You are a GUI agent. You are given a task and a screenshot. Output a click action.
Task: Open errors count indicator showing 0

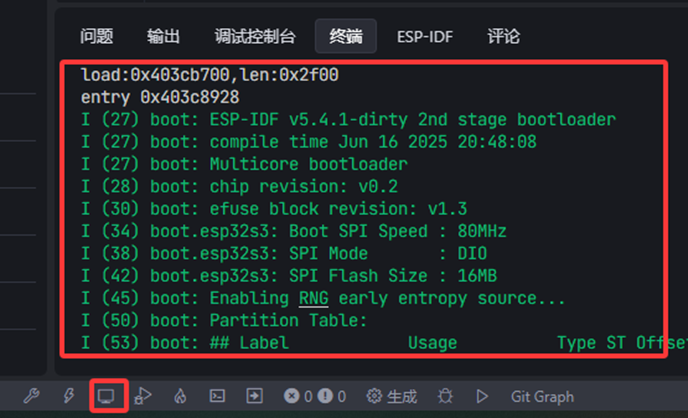(298, 397)
